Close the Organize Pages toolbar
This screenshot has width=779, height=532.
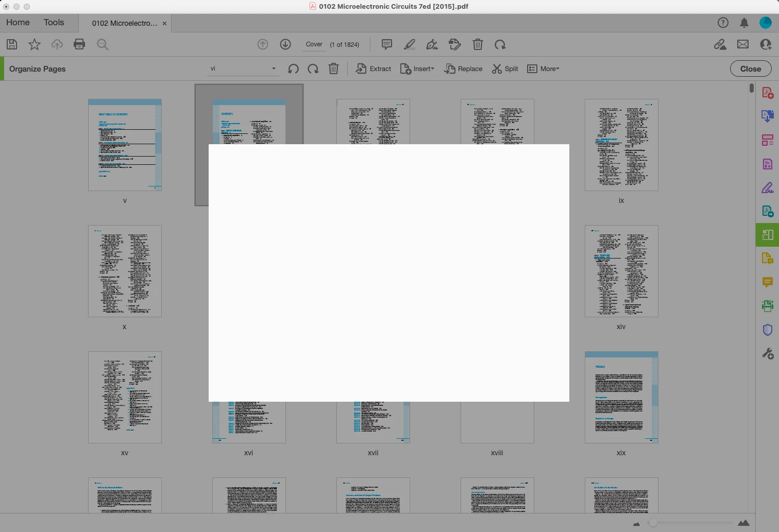(751, 68)
